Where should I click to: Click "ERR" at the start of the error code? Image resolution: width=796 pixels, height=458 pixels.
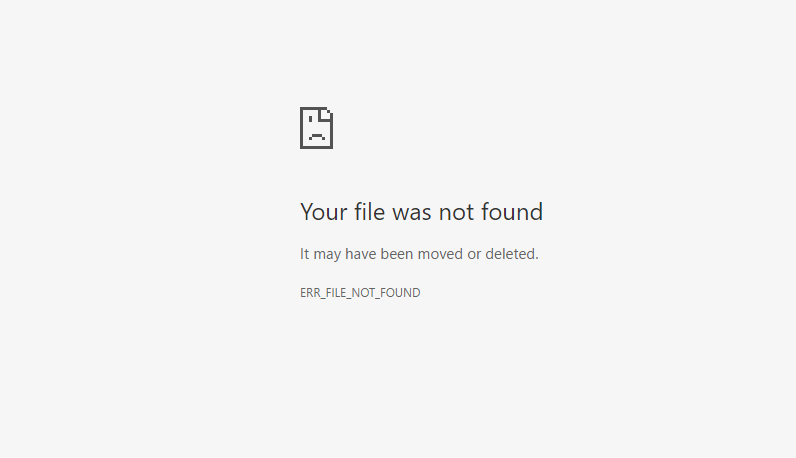(310, 292)
